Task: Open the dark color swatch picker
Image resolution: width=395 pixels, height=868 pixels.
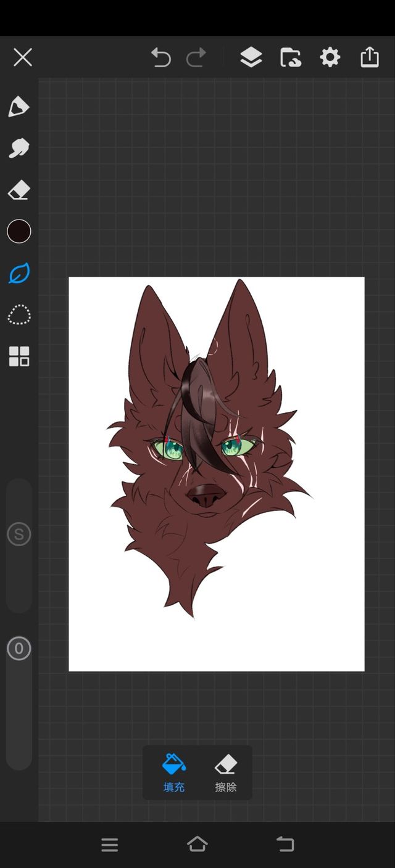Action: (19, 231)
